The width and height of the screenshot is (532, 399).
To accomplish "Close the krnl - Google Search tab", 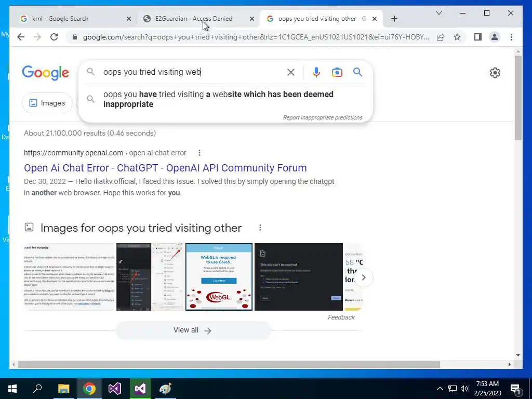I will (x=129, y=19).
